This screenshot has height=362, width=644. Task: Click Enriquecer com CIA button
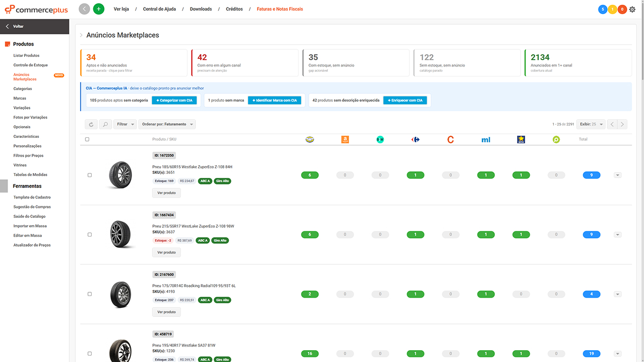click(x=405, y=100)
